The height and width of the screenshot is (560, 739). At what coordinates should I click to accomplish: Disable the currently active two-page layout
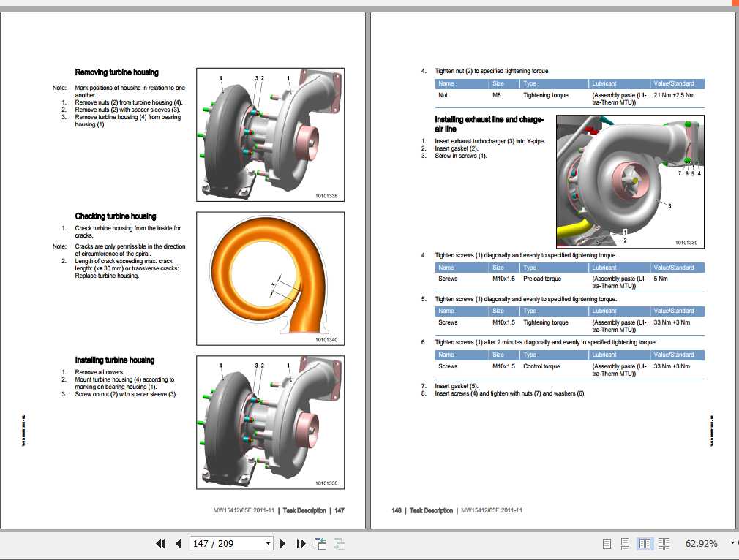644,543
